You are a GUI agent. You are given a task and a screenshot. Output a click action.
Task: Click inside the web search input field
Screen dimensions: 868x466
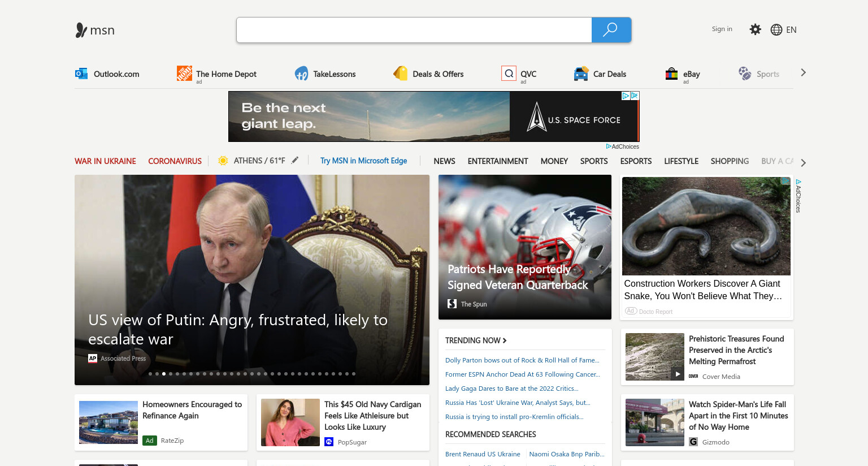[414, 30]
